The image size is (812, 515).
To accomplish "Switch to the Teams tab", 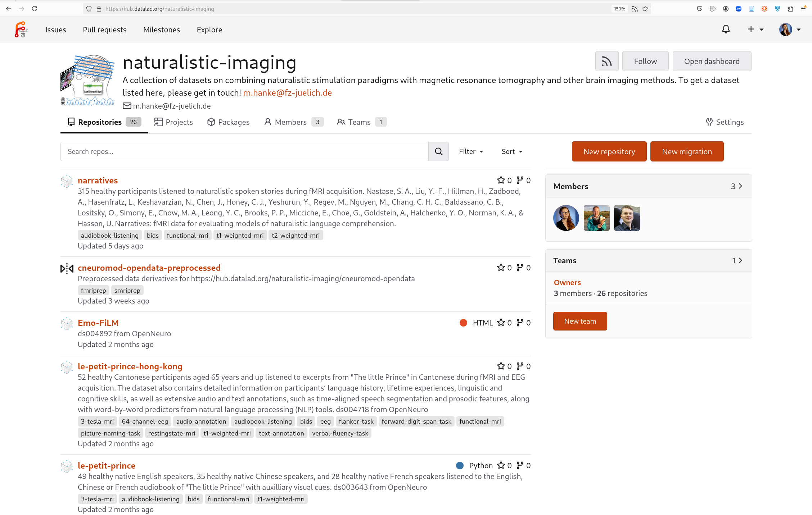I will pyautogui.click(x=361, y=122).
